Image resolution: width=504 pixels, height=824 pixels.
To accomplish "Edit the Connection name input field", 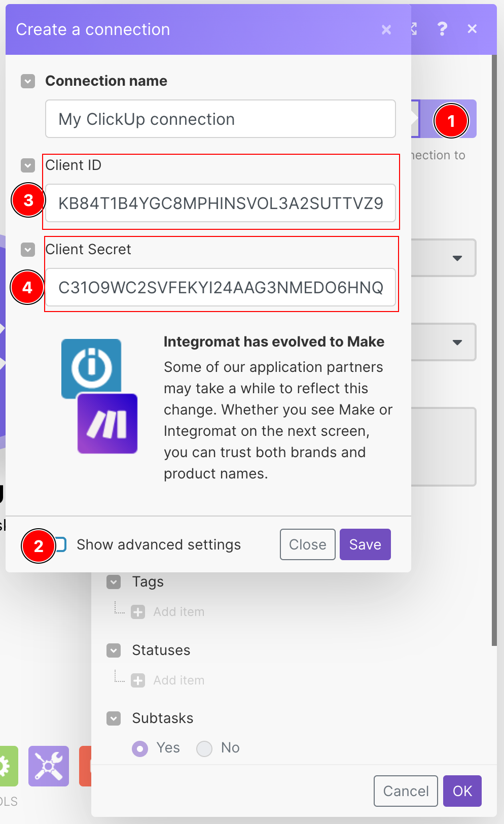I will tap(221, 119).
